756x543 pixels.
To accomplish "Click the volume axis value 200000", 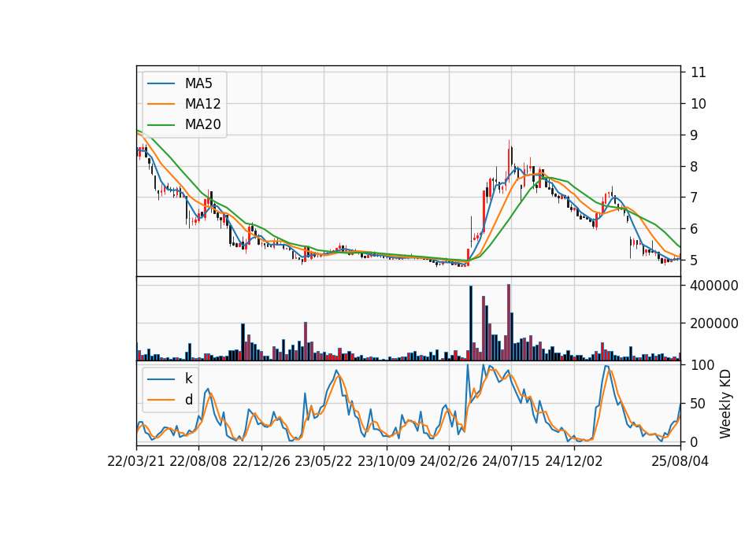I will click(714, 323).
